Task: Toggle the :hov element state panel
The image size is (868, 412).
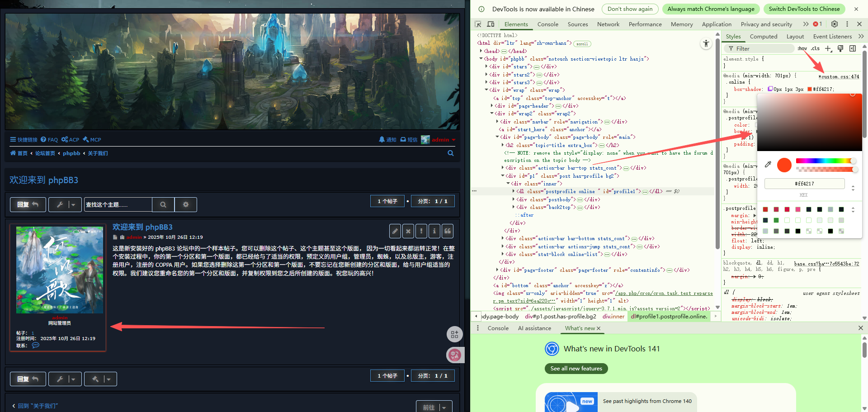Action: pos(802,48)
